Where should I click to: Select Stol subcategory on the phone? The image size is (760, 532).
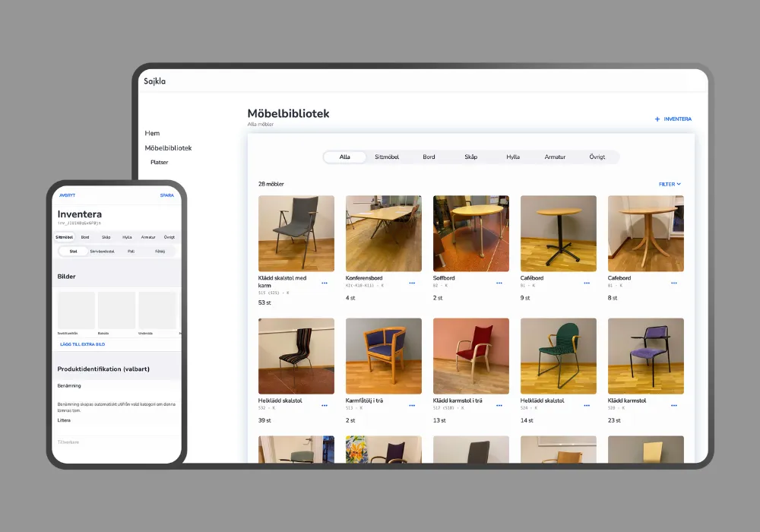point(73,251)
